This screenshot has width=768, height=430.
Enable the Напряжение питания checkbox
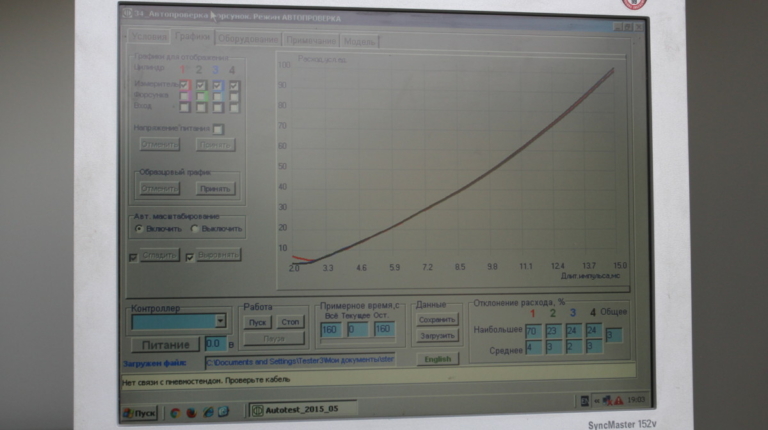click(x=218, y=128)
